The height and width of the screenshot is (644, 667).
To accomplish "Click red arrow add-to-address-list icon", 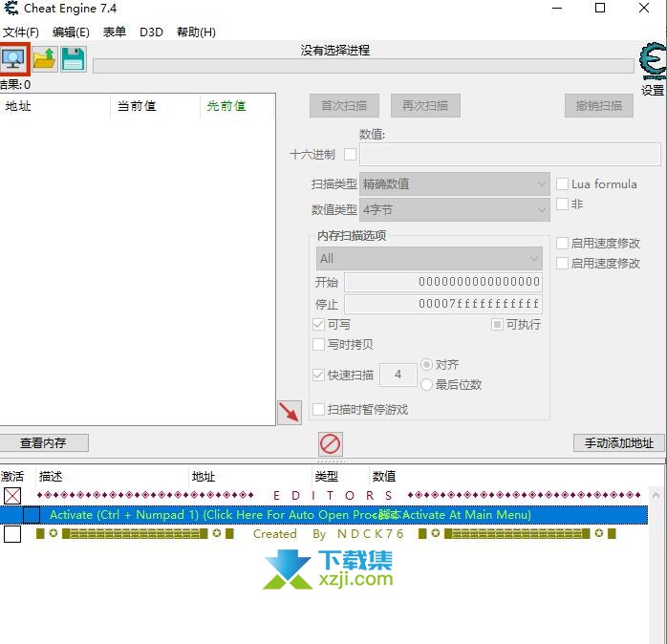I will (290, 412).
